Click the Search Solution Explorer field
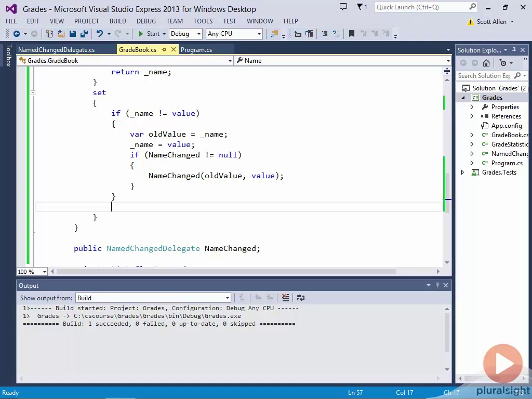 pyautogui.click(x=485, y=76)
